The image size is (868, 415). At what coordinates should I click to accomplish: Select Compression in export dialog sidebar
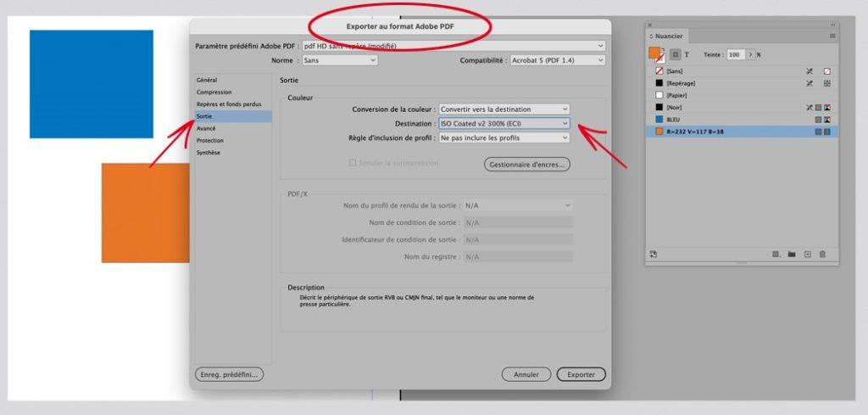[233, 93]
